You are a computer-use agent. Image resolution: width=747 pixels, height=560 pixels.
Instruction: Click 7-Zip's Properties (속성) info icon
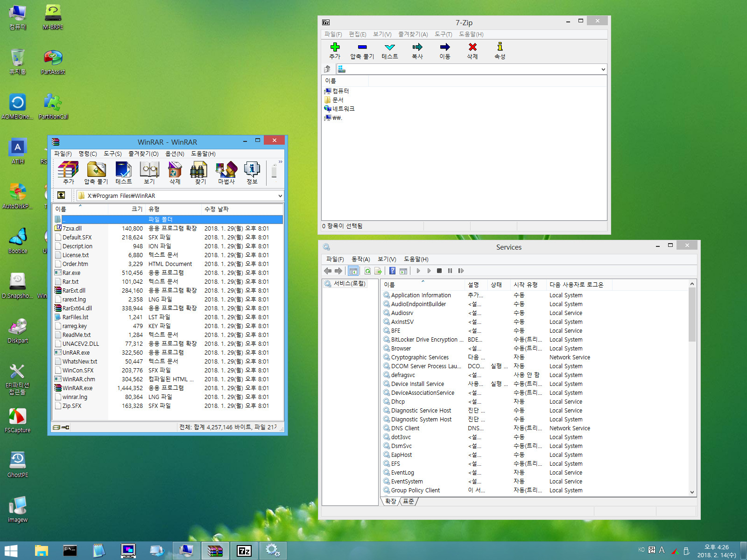point(500,51)
